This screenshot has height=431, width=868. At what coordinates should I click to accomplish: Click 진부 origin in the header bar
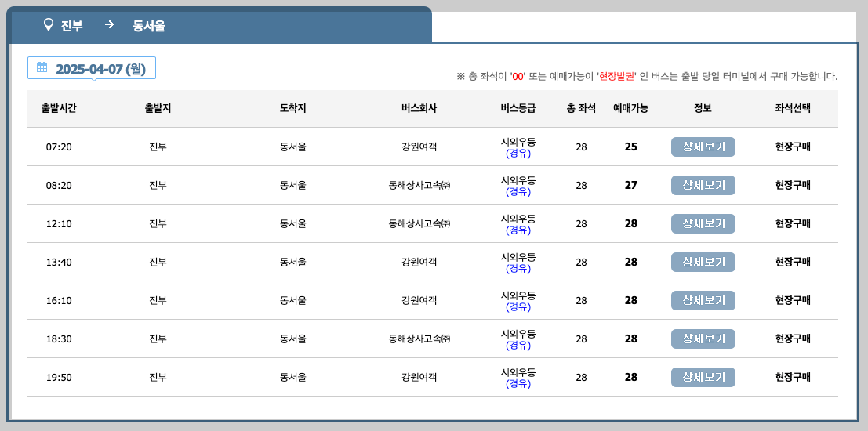tap(72, 25)
